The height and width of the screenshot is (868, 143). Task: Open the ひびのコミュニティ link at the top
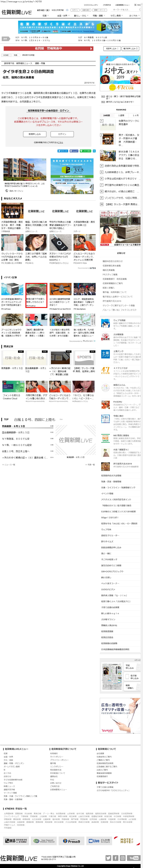tap(91, 5)
